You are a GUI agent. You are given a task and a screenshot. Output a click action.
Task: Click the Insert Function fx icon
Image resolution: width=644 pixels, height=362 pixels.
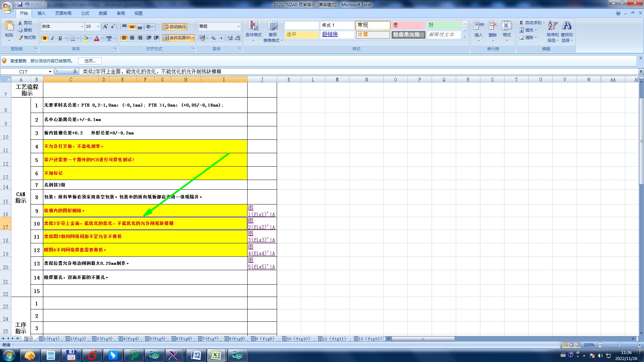pos(75,71)
